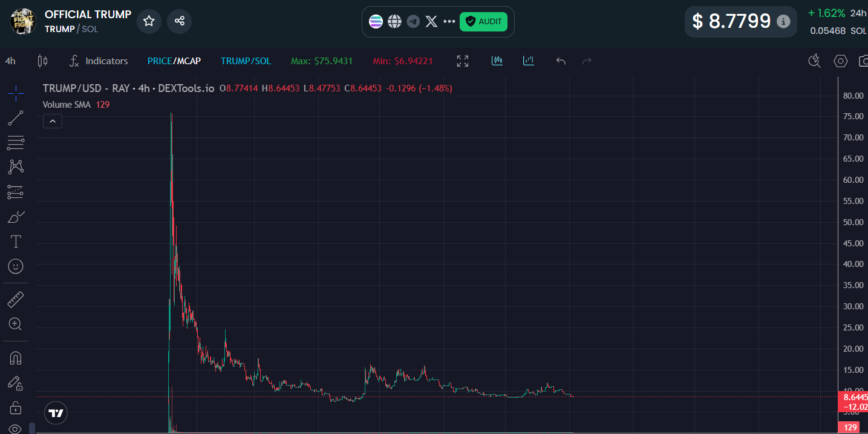This screenshot has height=434, width=868.
Task: Click the Volume SMA indicator label
Action: click(67, 105)
